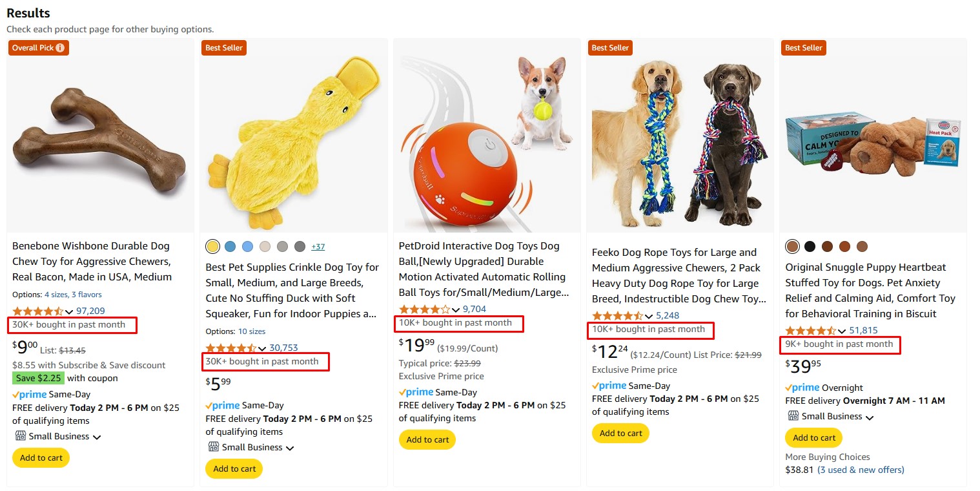Choose the black swatch for Snuggle Puppy
The height and width of the screenshot is (491, 980).
point(810,246)
